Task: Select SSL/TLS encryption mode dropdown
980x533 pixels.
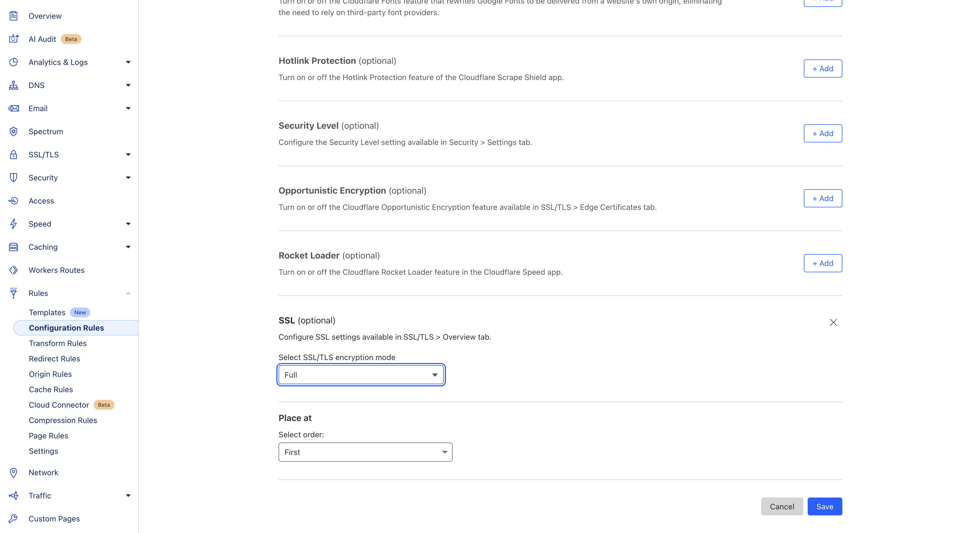Action: pos(361,375)
